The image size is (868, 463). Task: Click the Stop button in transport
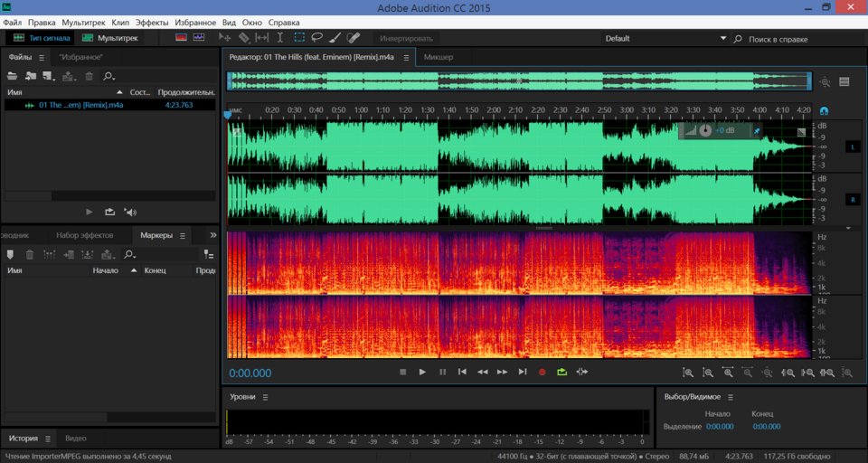[403, 373]
